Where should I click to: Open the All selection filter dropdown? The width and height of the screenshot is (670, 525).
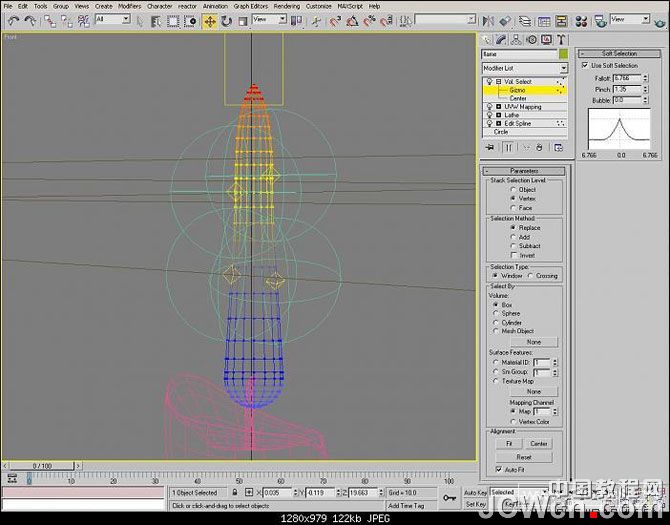(x=113, y=19)
